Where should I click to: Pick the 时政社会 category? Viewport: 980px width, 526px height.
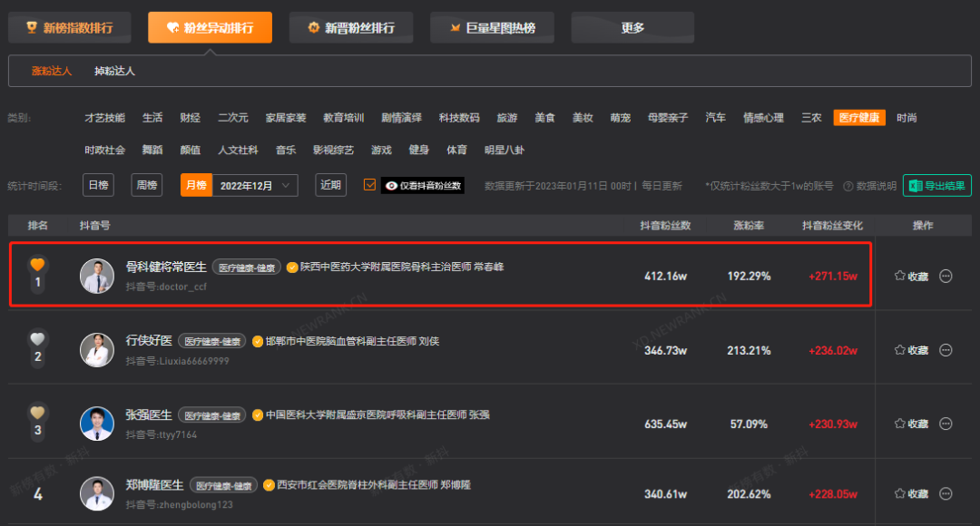pyautogui.click(x=105, y=150)
